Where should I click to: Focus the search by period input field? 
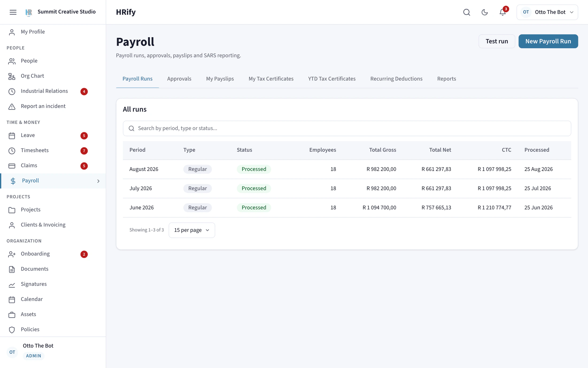point(347,128)
